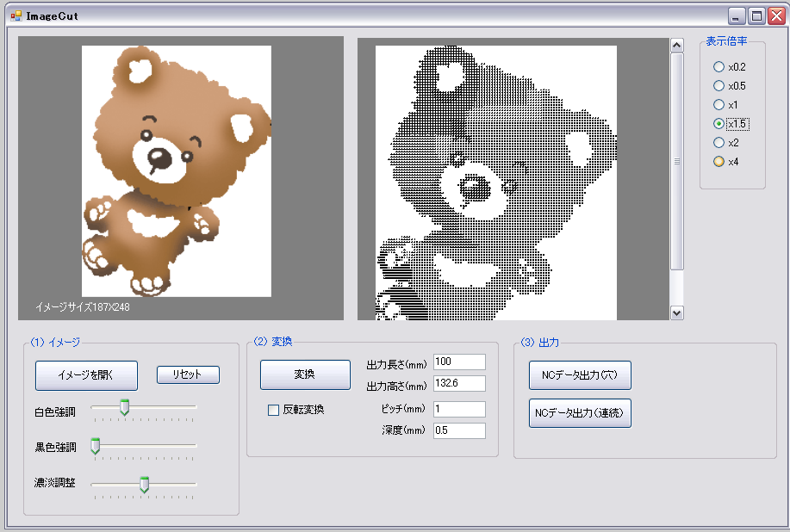This screenshot has width=790, height=532.
Task: Click NCデータ出力(連続) button
Action: (x=580, y=413)
